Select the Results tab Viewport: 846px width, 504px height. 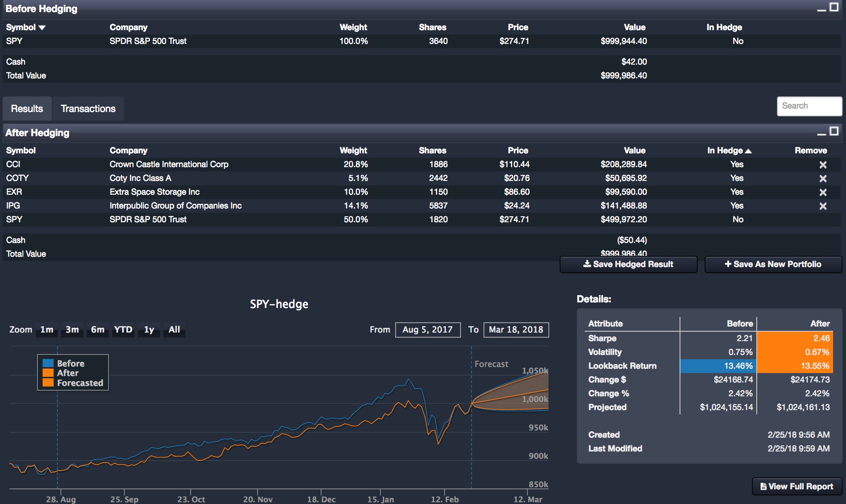(x=27, y=108)
